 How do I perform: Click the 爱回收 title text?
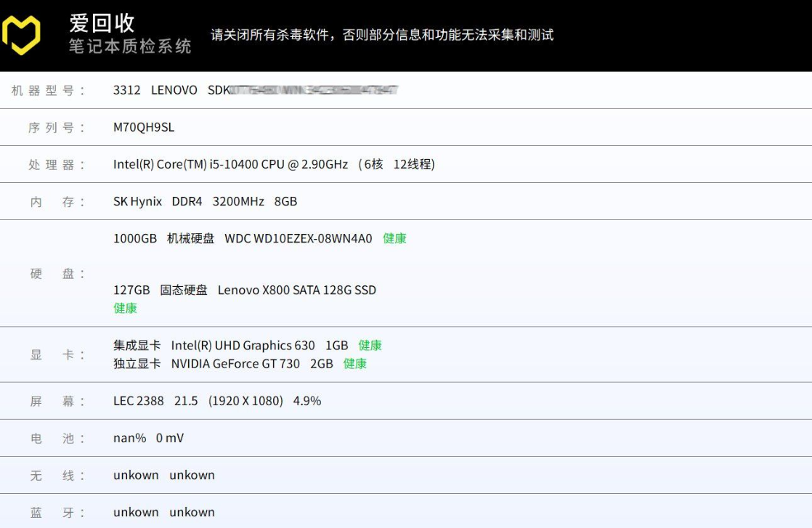102,23
